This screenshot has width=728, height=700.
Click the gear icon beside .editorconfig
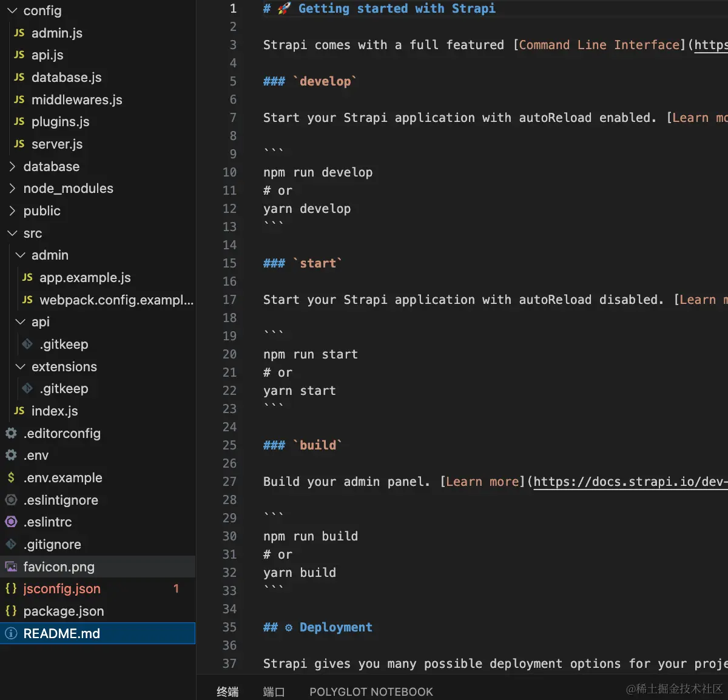(11, 433)
